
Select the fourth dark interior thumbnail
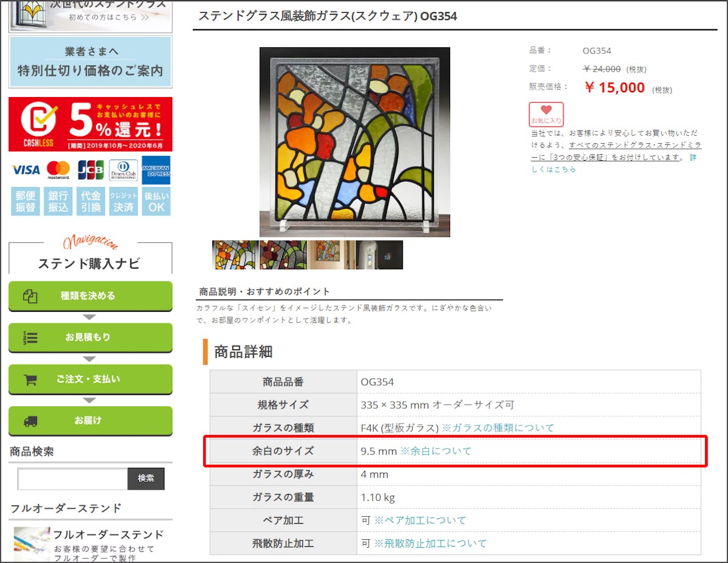tap(379, 255)
